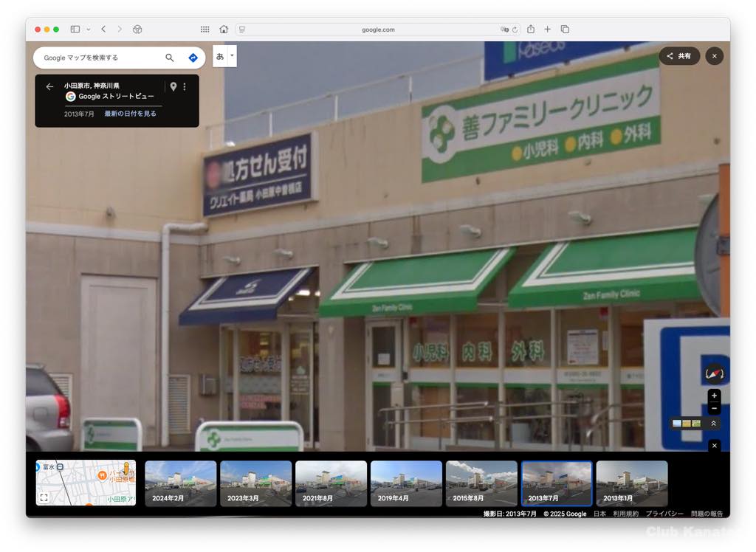Click the minimap thumbnail
Screen dimensions: 756x552
pyautogui.click(x=86, y=483)
